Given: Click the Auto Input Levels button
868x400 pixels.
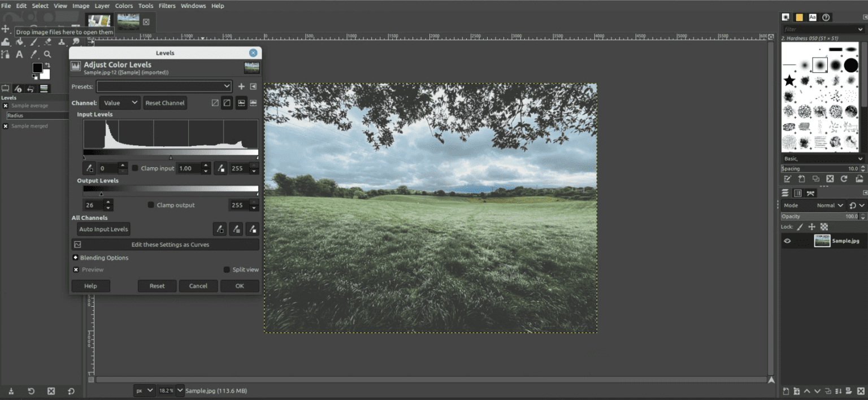Looking at the screenshot, I should point(103,229).
